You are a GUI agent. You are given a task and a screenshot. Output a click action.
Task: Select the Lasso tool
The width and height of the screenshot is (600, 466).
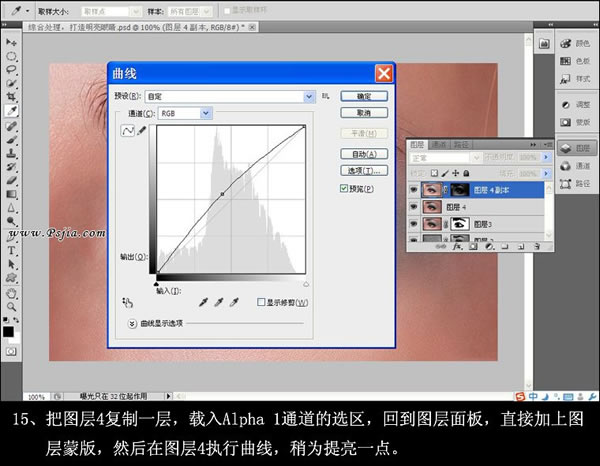coord(11,70)
